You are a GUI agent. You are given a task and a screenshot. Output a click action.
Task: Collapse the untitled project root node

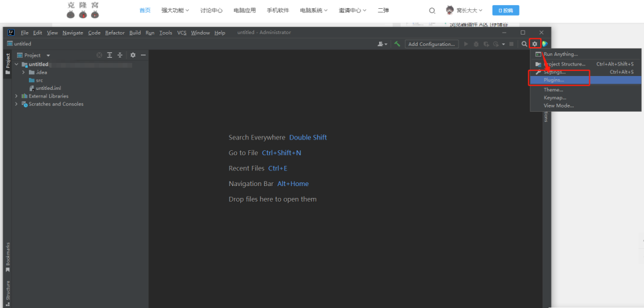(16, 65)
